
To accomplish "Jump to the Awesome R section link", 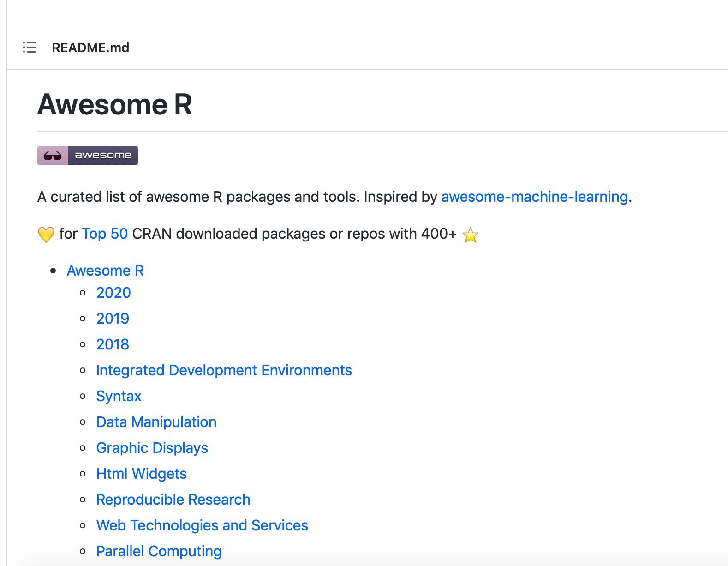I will 105,271.
